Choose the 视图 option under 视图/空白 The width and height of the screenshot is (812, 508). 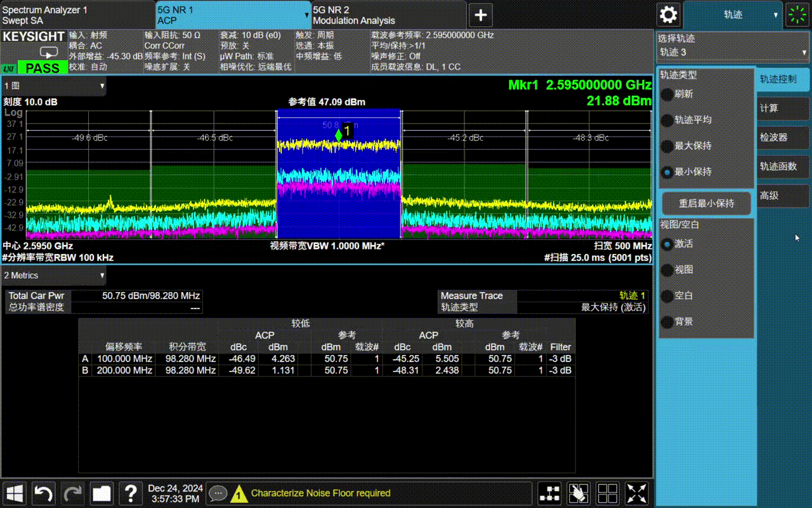point(668,270)
